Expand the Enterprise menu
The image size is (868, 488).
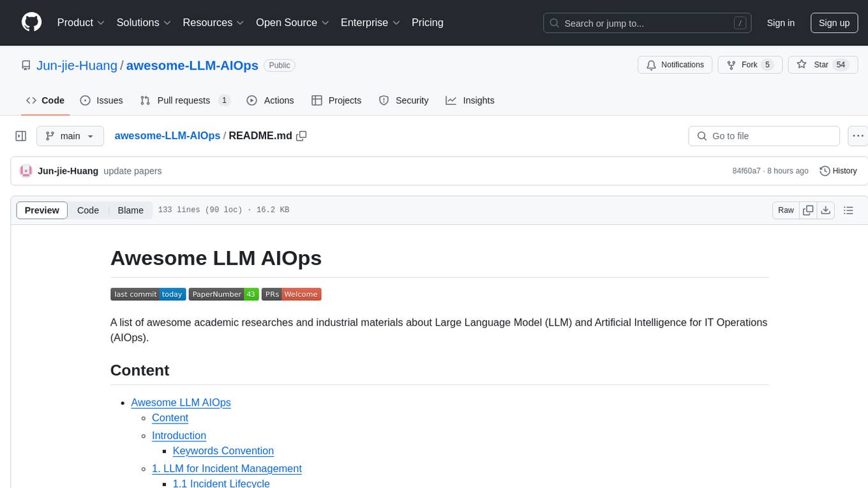point(370,22)
